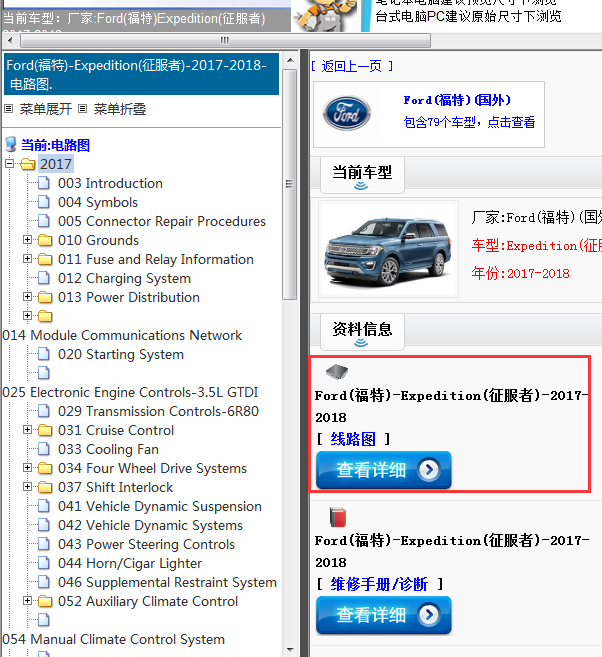
Task: Click the 003 Introduction page icon
Action: (44, 183)
